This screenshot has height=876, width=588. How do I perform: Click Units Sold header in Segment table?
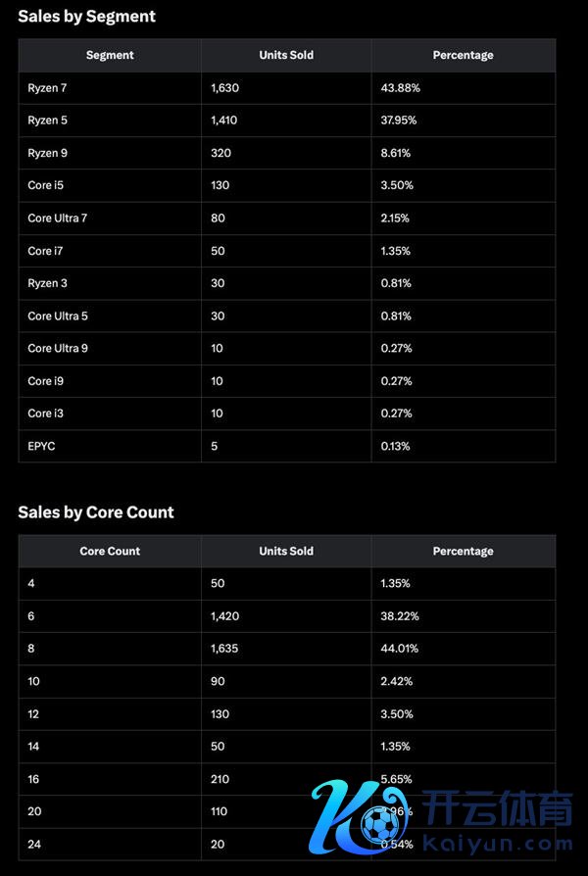(286, 55)
